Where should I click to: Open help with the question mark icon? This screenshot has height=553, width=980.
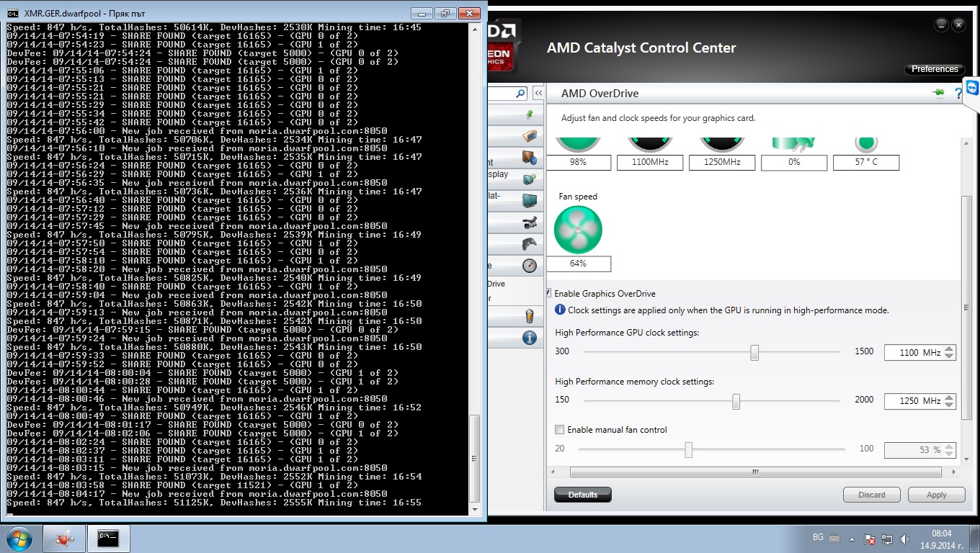[x=958, y=93]
